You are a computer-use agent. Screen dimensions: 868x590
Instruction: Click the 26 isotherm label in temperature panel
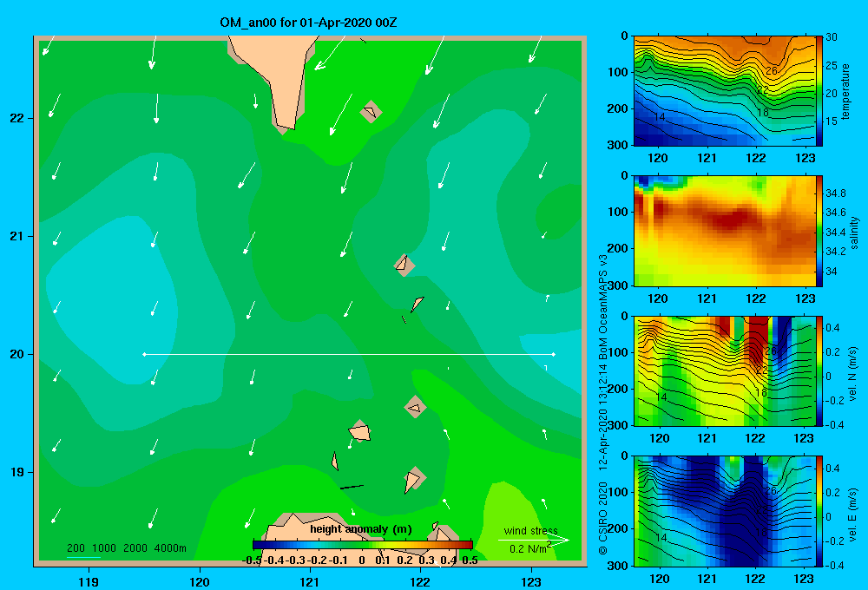[x=771, y=71]
